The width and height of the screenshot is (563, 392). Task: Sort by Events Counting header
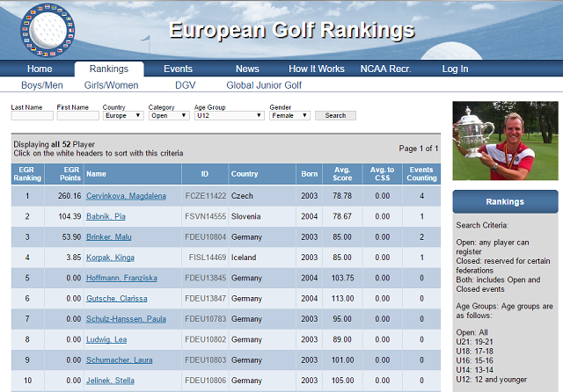421,174
